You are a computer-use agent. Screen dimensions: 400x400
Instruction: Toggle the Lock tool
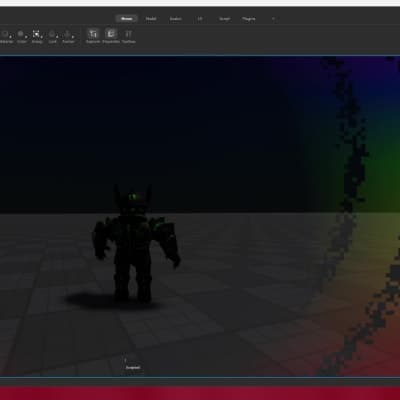[x=52, y=37]
